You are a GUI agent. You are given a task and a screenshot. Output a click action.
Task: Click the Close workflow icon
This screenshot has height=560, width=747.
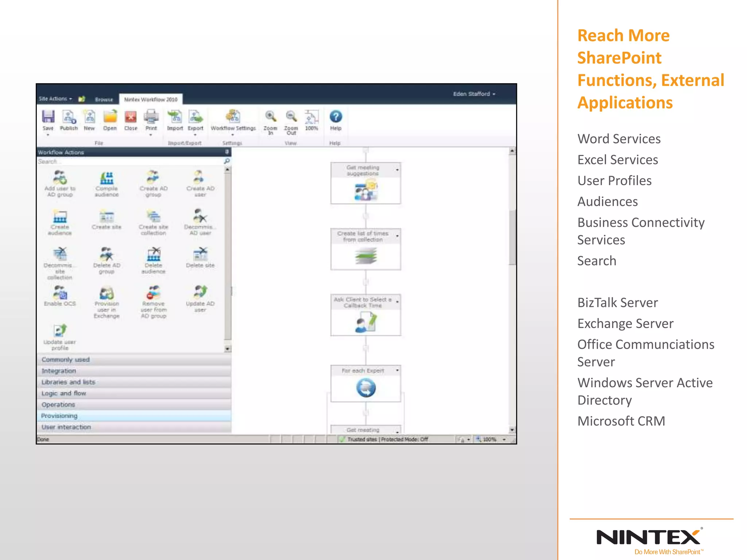click(131, 117)
